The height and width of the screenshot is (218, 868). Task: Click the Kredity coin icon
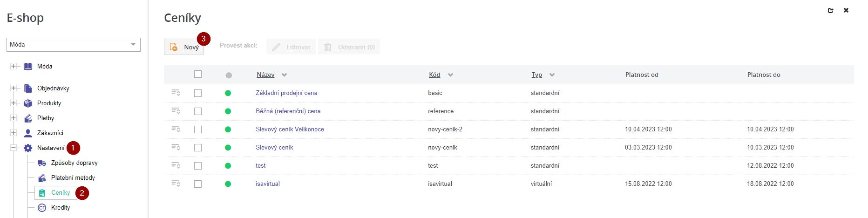[x=42, y=208]
